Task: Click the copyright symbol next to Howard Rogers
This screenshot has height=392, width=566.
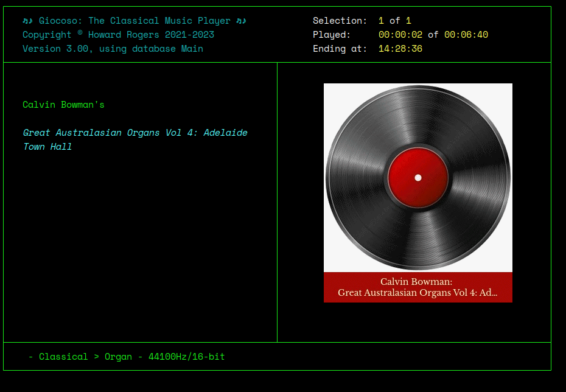Action: tap(80, 32)
